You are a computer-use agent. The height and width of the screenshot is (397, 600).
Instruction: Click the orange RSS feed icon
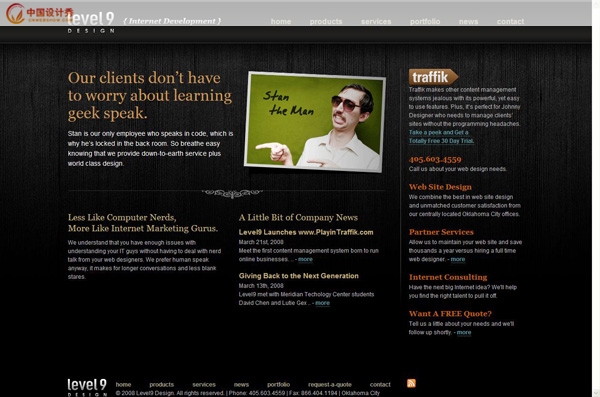pyautogui.click(x=411, y=383)
